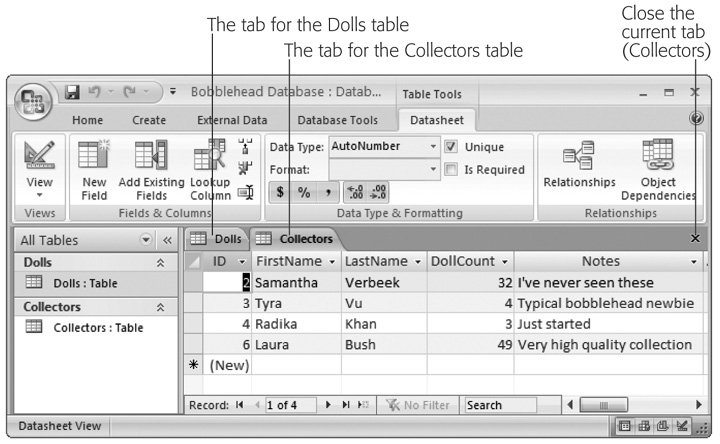Click the Lookup Column icon
This screenshot has width=720, height=444.
click(210, 155)
